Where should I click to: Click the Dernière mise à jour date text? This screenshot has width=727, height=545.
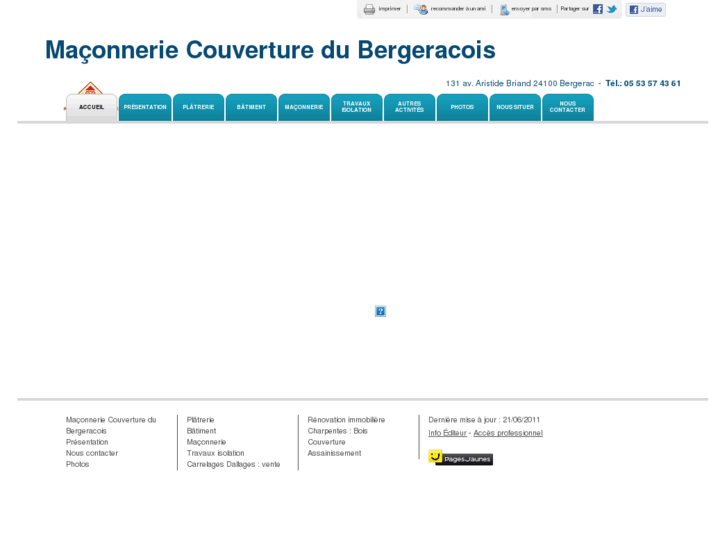tap(484, 420)
